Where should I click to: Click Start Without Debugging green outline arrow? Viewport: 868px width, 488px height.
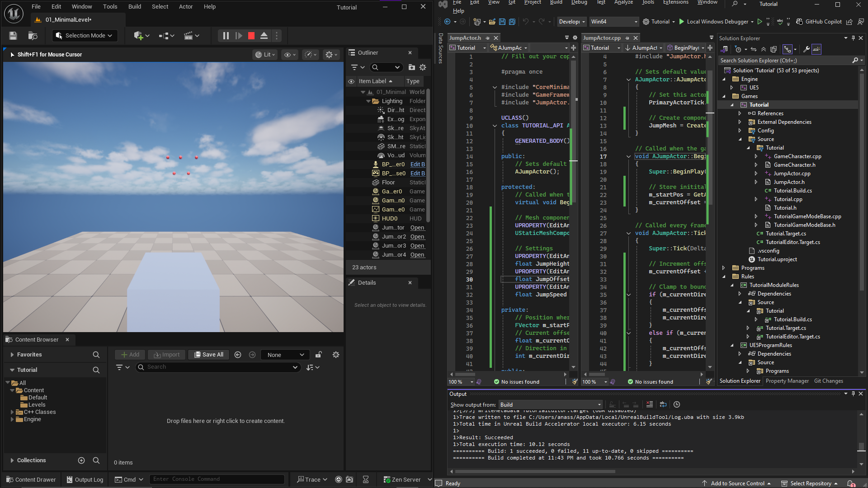pos(760,22)
